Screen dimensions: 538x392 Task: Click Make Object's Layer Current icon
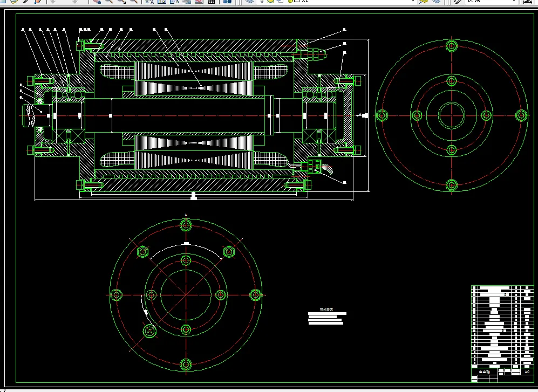pyautogui.click(x=423, y=2)
